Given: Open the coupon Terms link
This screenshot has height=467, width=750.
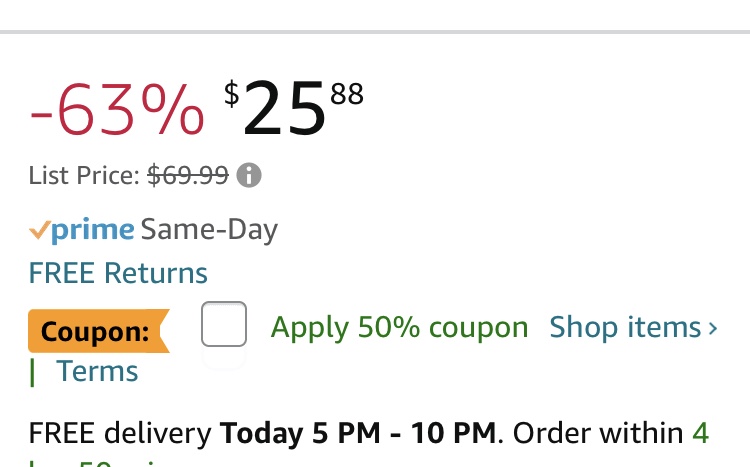Looking at the screenshot, I should 97,371.
